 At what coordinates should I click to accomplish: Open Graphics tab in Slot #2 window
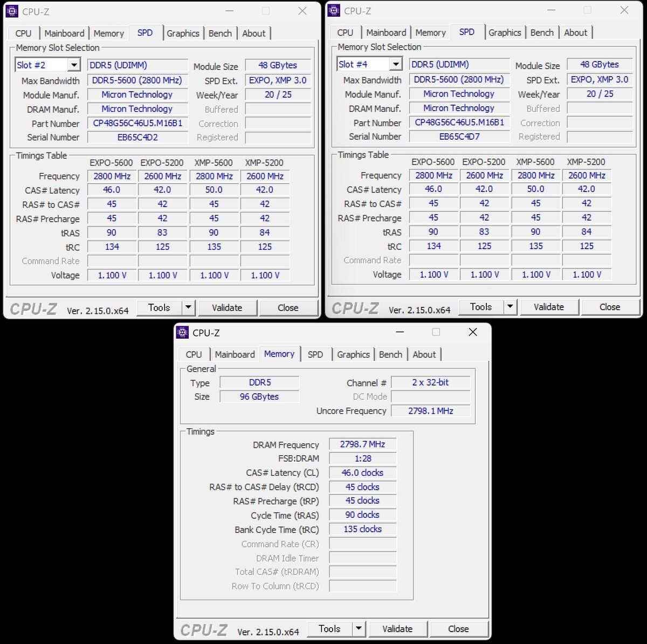183,33
